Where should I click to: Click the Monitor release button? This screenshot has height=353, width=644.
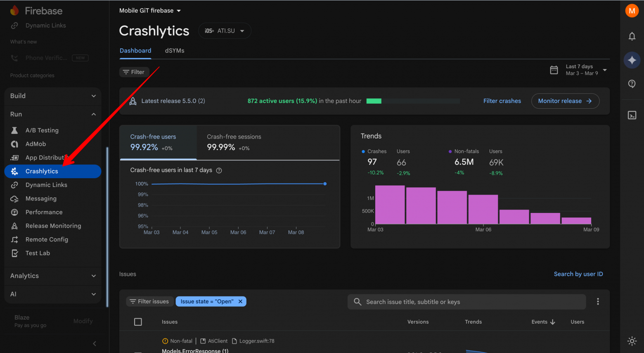565,101
